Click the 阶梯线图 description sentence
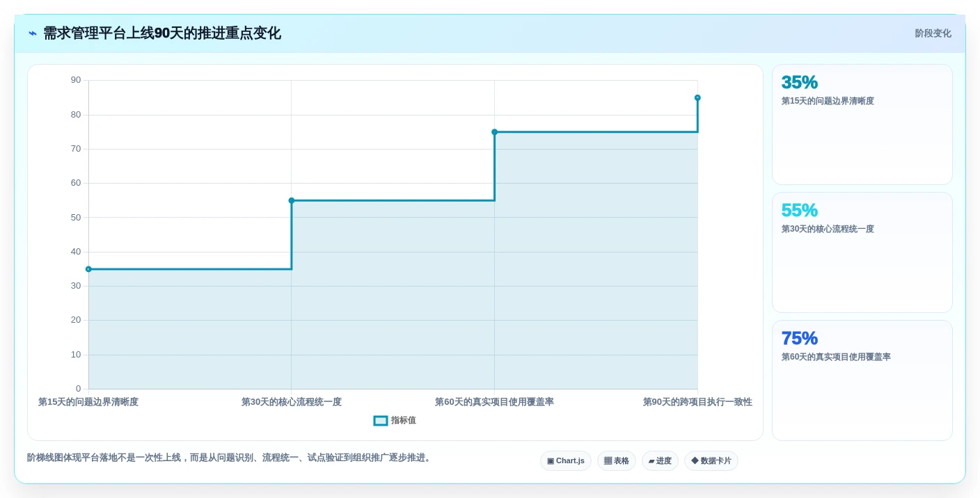Viewport: 980px width, 498px height. pos(230,458)
